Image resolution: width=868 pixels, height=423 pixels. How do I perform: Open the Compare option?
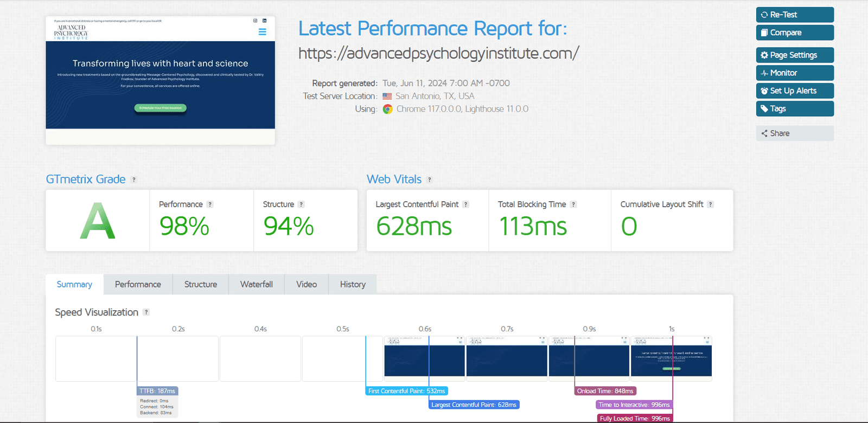(795, 33)
